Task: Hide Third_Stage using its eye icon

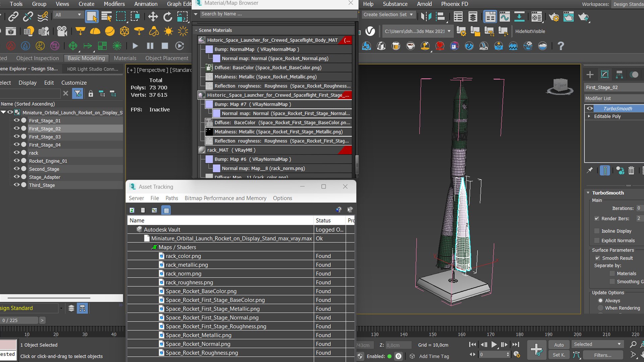Action: point(16,184)
